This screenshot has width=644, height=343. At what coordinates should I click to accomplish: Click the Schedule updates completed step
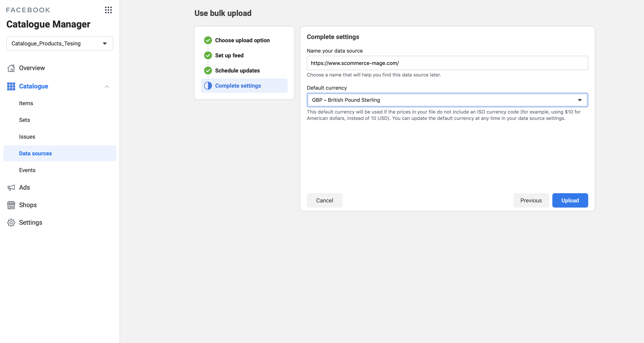click(x=208, y=70)
